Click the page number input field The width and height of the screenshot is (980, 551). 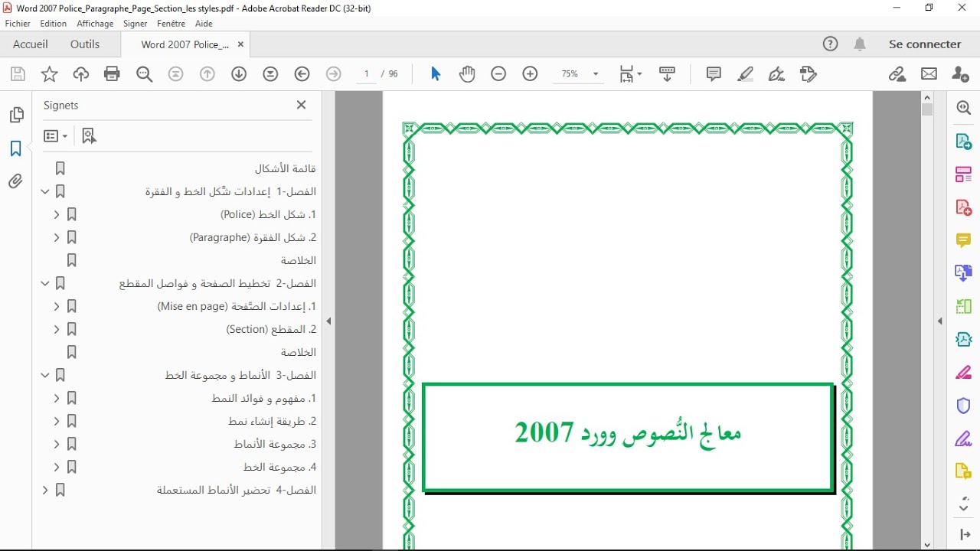tap(367, 74)
